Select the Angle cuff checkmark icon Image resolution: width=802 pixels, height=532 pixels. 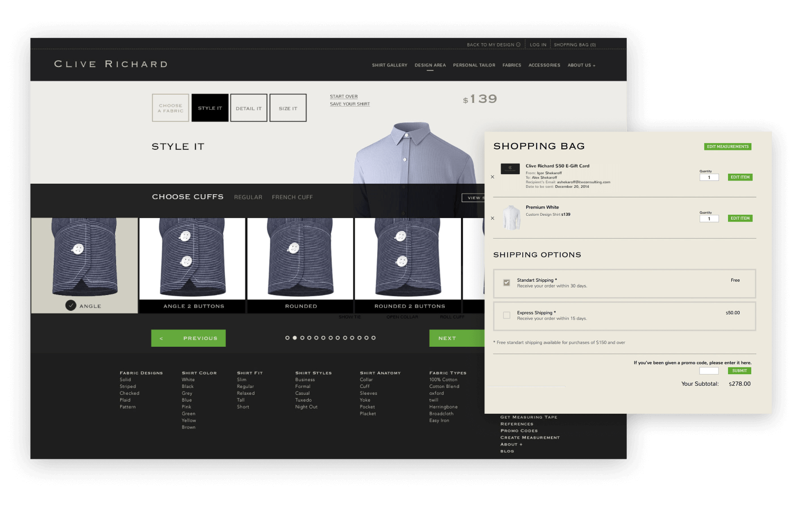72,305
